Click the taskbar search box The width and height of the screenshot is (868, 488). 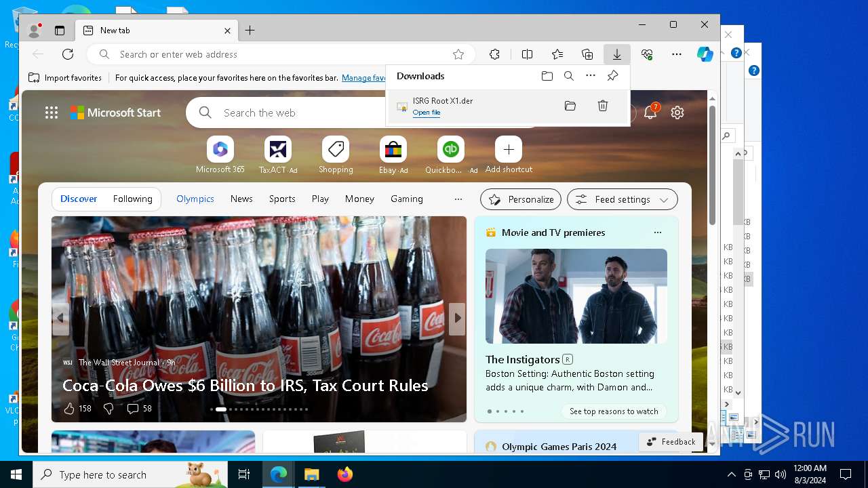pyautogui.click(x=130, y=474)
